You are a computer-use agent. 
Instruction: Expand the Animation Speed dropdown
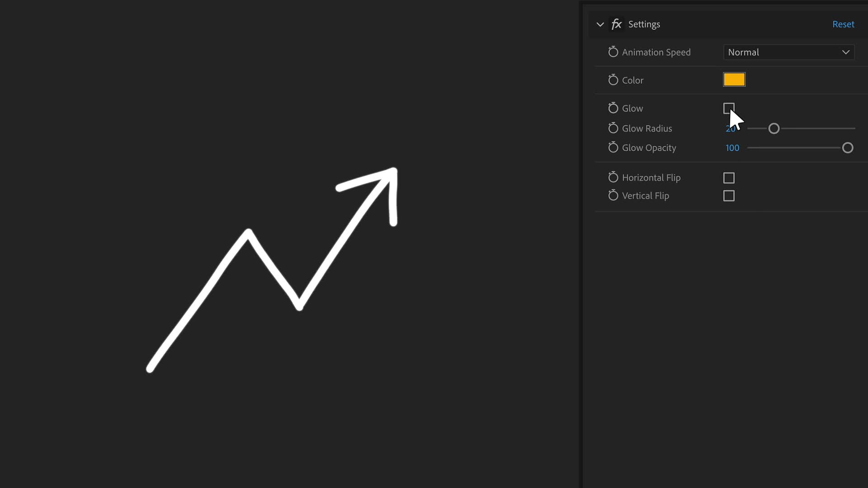(x=788, y=52)
